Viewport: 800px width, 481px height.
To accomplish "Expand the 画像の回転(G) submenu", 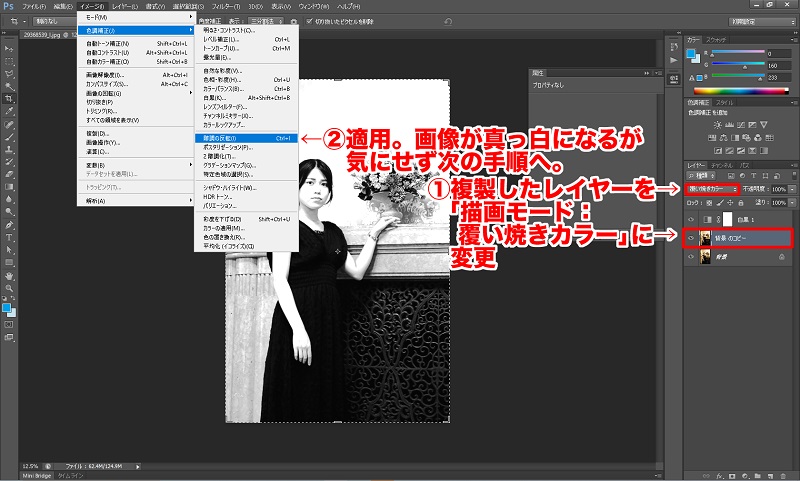I will (135, 93).
